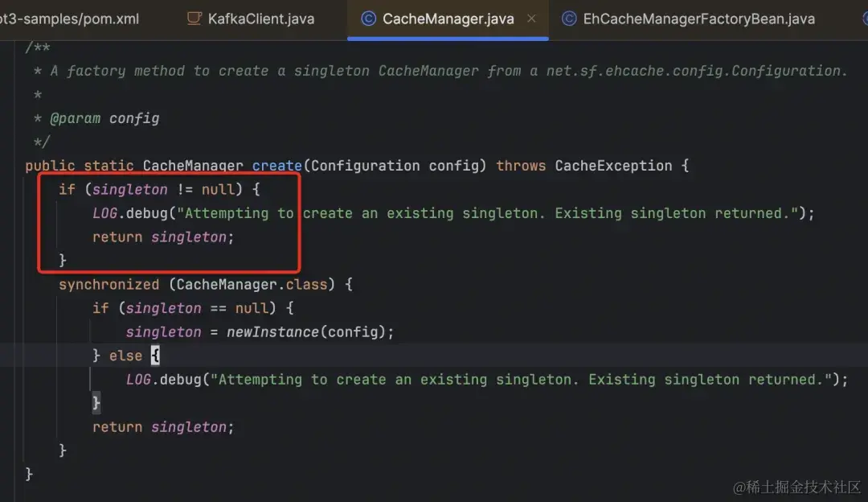
Task: Click 'CacheManager.class' in synchronized block
Action: pos(252,285)
